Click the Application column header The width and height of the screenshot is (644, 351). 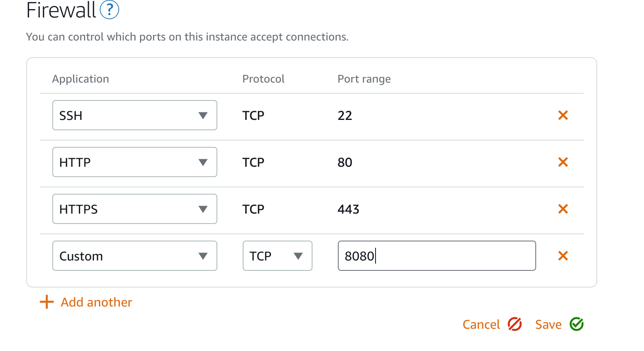[x=80, y=79]
